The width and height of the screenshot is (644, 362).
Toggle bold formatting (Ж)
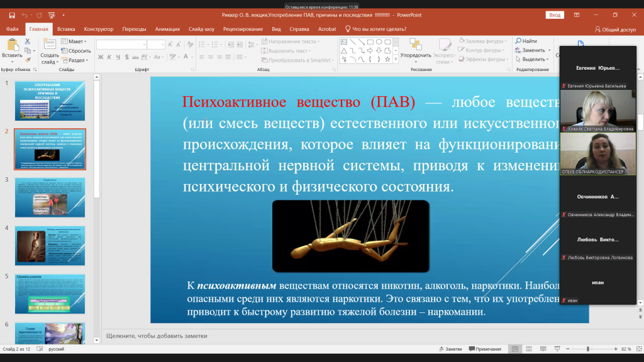tap(101, 57)
